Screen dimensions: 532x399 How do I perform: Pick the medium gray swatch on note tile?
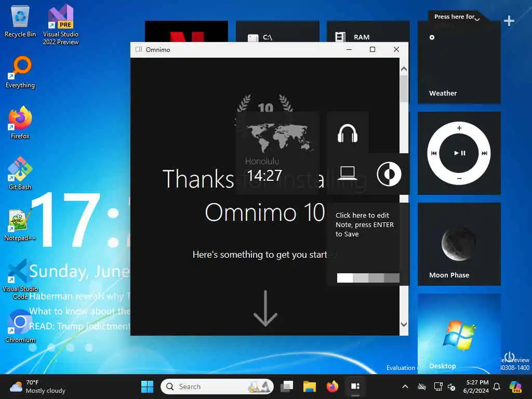pos(376,278)
